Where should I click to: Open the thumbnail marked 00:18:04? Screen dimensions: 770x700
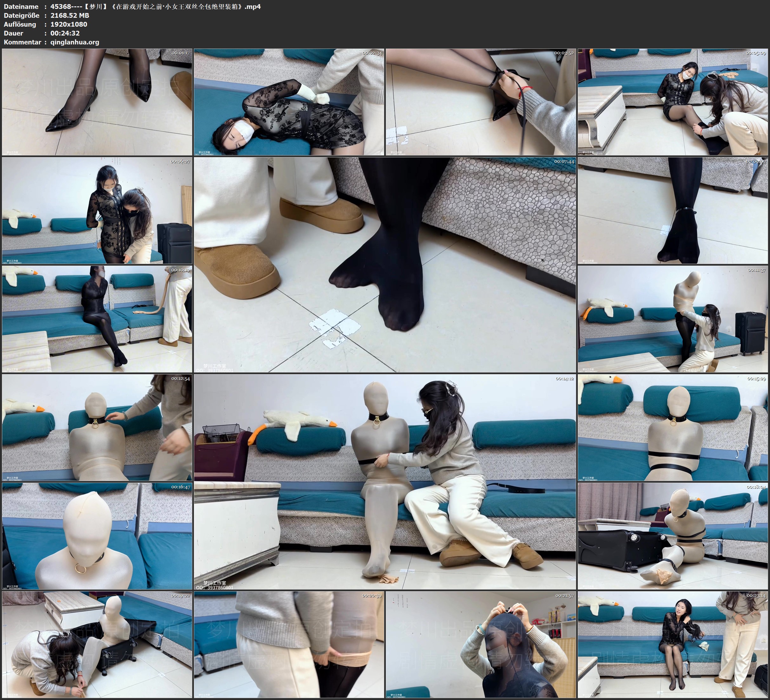tap(672, 536)
